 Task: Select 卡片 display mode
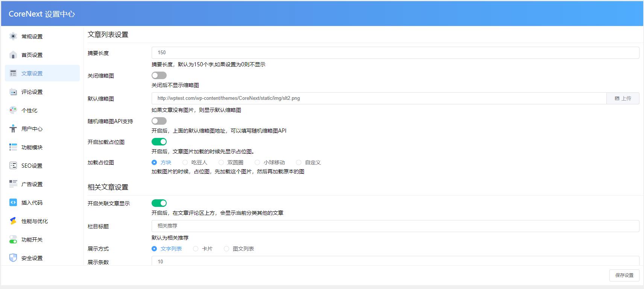(x=196, y=249)
